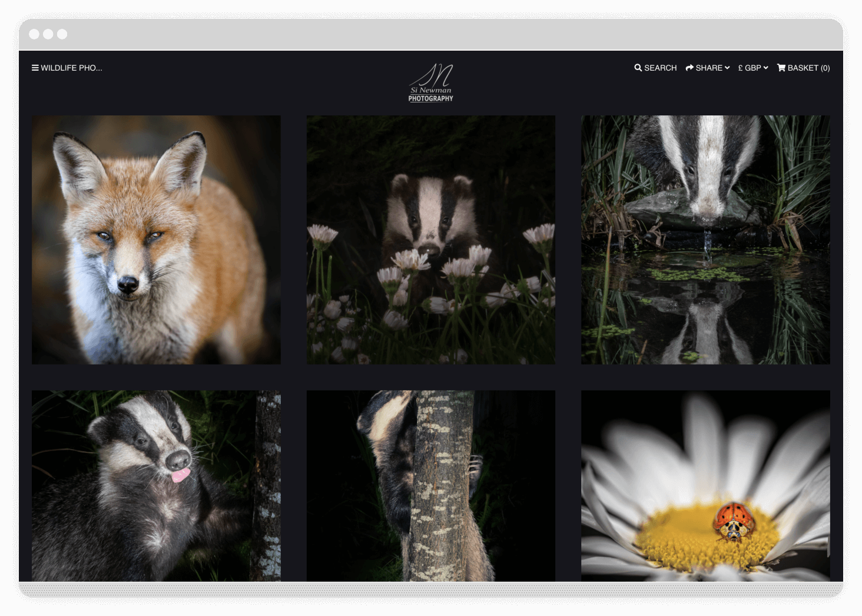
Task: Open the hamburger menu icon
Action: pos(35,68)
